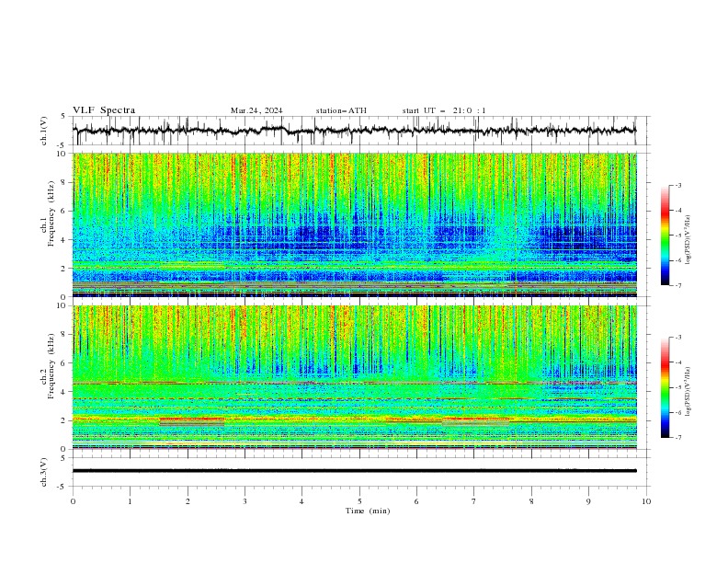Click the "7" tick on the time axis

[474, 501]
